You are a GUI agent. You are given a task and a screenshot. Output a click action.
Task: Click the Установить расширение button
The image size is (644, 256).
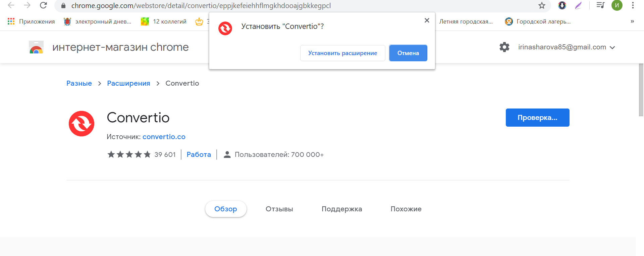[x=342, y=53]
